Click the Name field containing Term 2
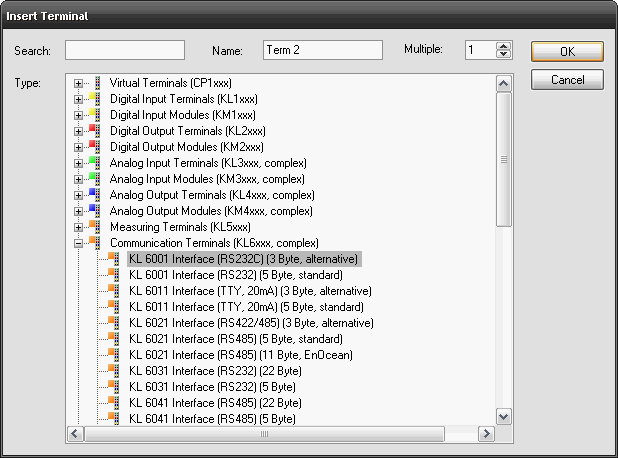 (323, 50)
